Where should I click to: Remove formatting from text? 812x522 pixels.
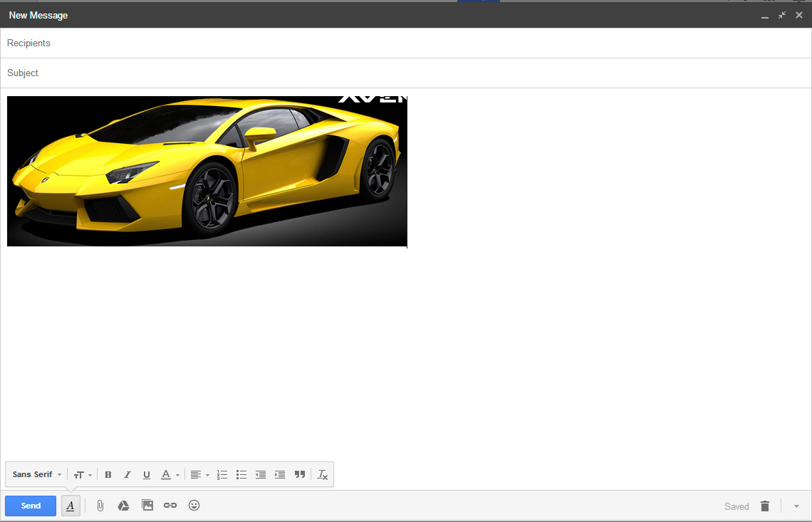322,474
